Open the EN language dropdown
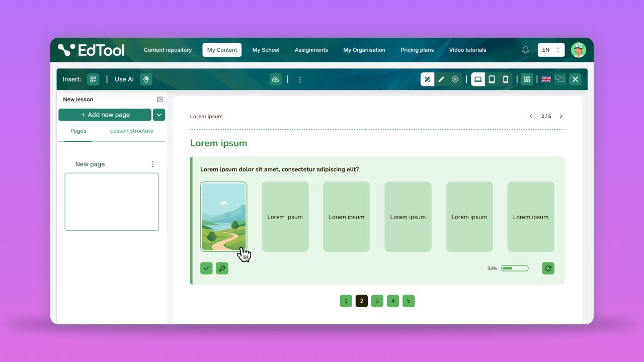This screenshot has height=362, width=644. (x=551, y=50)
